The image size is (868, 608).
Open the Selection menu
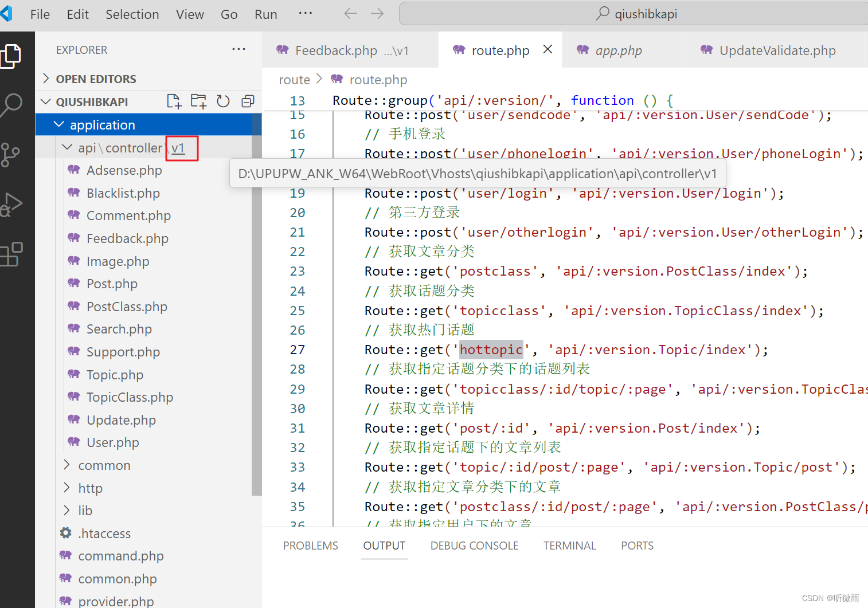point(132,14)
